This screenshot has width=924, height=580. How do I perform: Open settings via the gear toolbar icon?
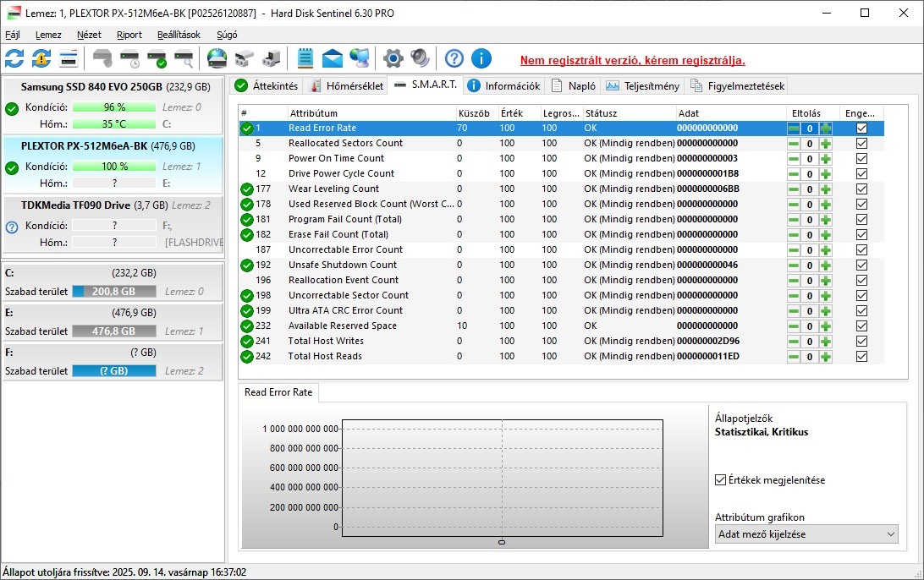393,58
